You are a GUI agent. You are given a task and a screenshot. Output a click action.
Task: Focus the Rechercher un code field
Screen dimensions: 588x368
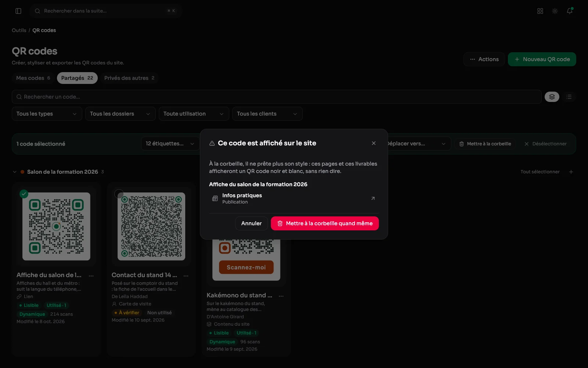[277, 97]
